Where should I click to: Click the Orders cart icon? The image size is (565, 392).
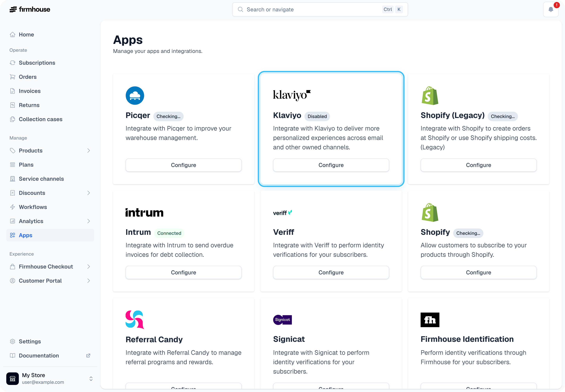click(x=13, y=77)
